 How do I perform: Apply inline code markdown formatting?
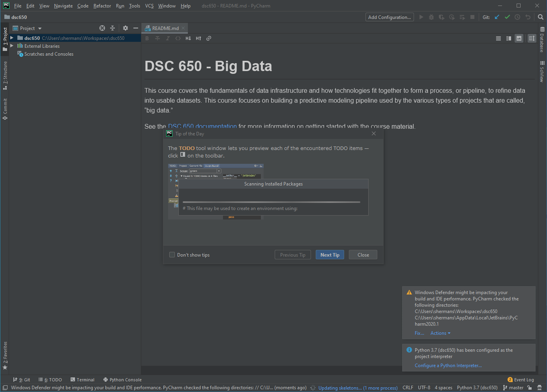click(x=178, y=38)
